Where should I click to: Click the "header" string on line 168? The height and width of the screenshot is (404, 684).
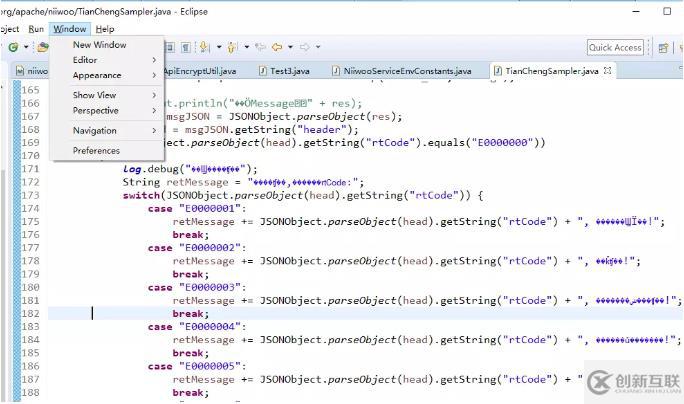(x=322, y=130)
